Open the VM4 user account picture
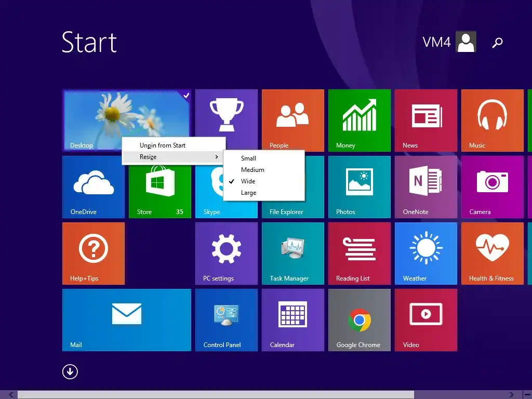The image size is (532, 399). pos(466,42)
